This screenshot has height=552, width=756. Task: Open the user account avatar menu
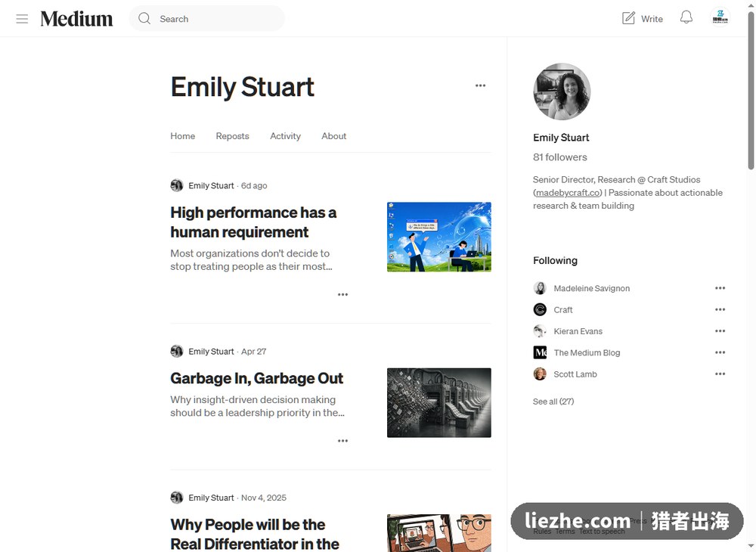(x=720, y=17)
